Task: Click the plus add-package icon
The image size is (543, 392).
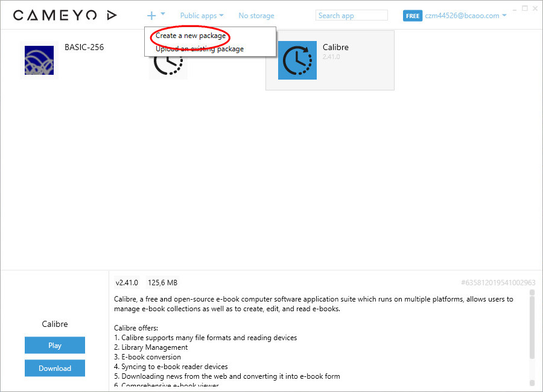Action: pos(151,16)
